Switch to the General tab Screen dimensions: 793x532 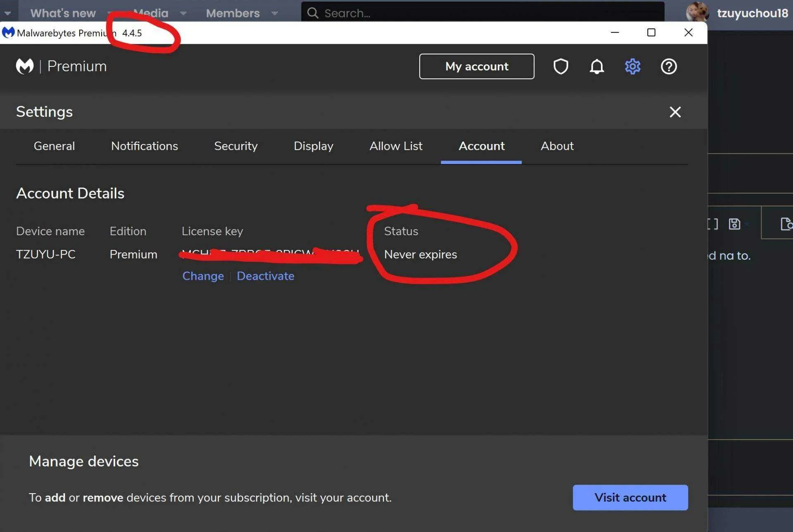pos(54,146)
